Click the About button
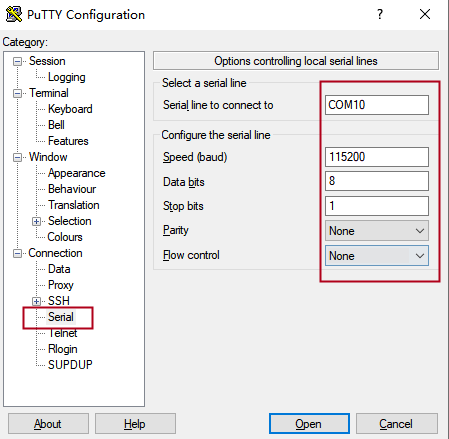 [x=48, y=424]
